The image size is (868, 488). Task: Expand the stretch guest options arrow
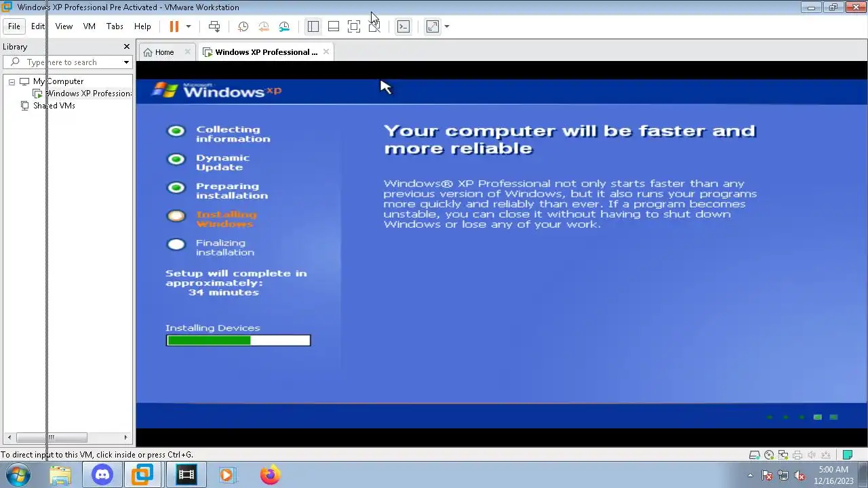447,26
